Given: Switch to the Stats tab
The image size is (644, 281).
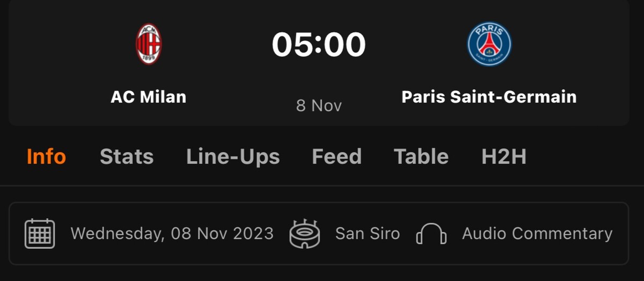Looking at the screenshot, I should 127,157.
